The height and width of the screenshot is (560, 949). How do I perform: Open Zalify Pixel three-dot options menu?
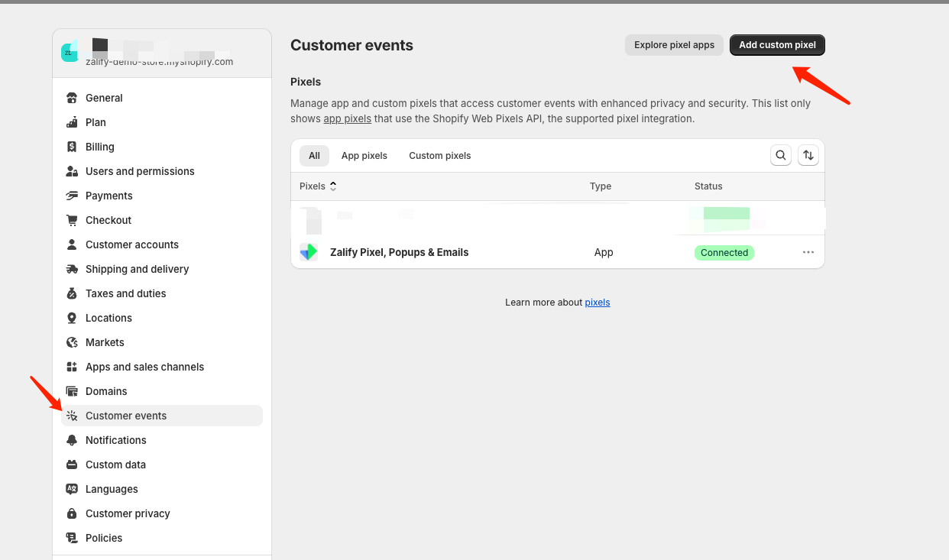tap(808, 252)
